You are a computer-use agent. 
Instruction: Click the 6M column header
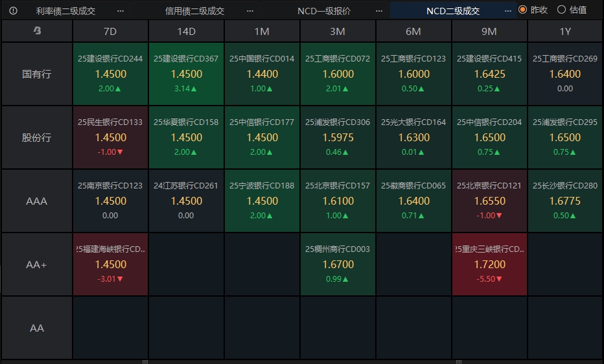coord(413,31)
